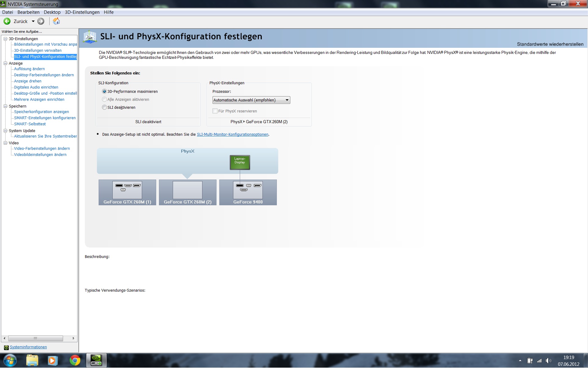Image resolution: width=588 pixels, height=375 pixels.
Task: Open Windows Explorer from taskbar
Action: point(32,360)
